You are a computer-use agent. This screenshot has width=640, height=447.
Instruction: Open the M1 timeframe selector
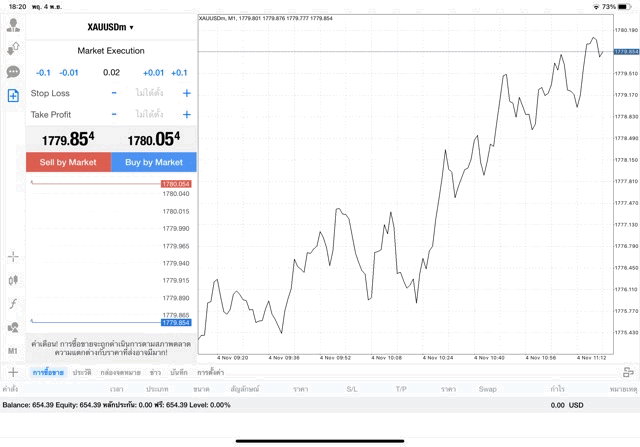coord(13,351)
